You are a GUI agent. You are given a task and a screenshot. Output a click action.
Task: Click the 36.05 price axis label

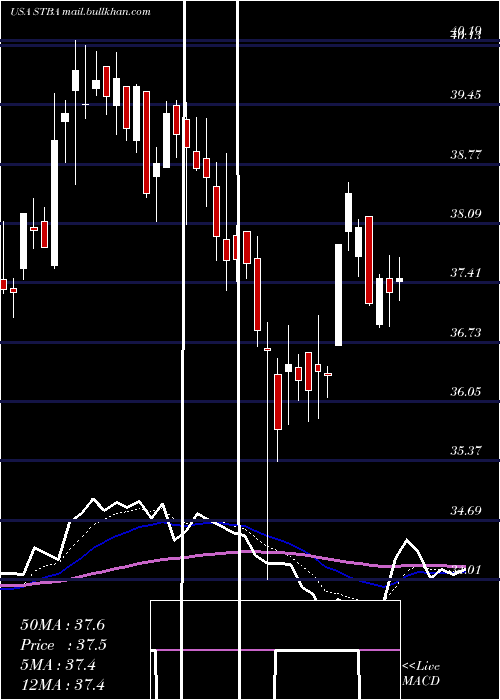[466, 392]
